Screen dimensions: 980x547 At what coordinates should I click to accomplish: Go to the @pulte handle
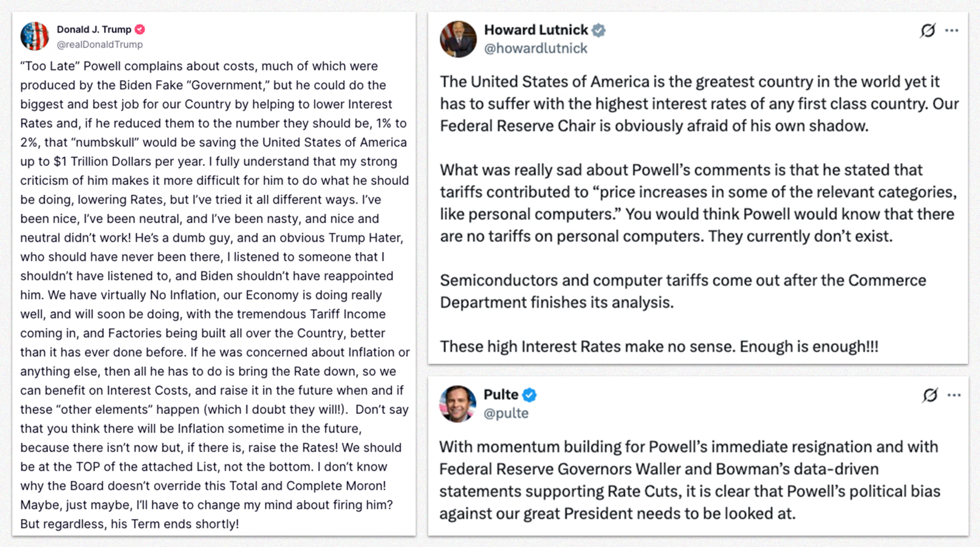coord(505,413)
